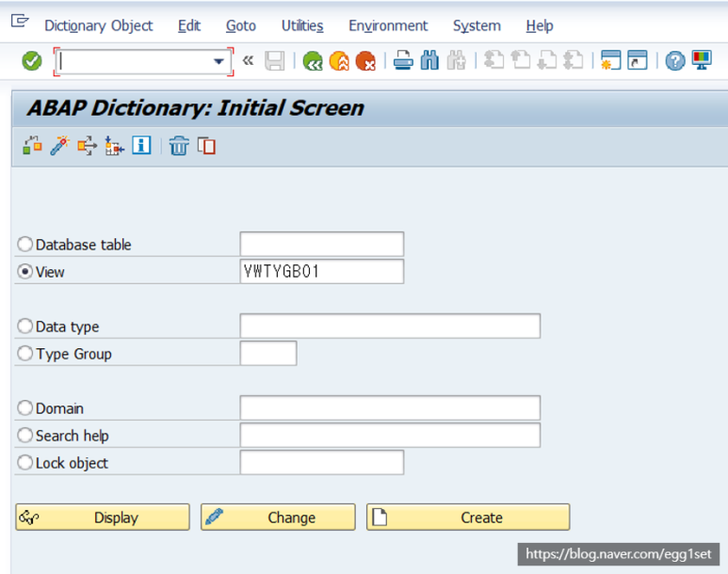Click the Create New Session icon

click(610, 60)
